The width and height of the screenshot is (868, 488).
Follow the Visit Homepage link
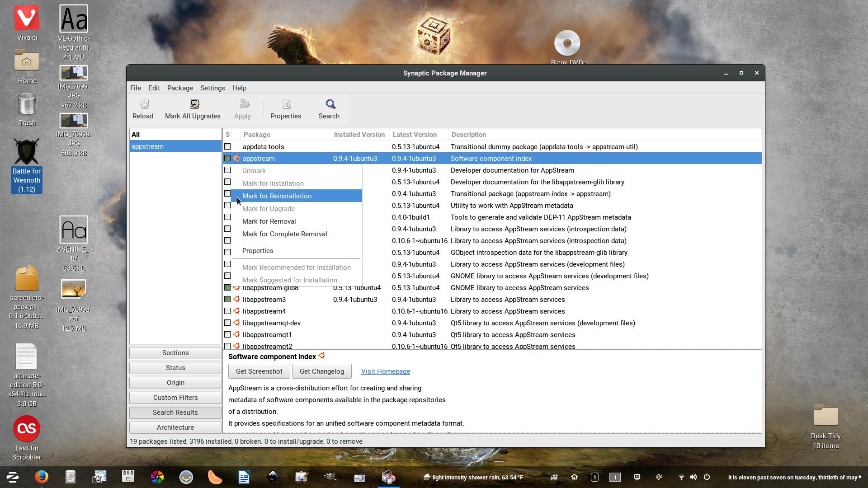point(386,371)
